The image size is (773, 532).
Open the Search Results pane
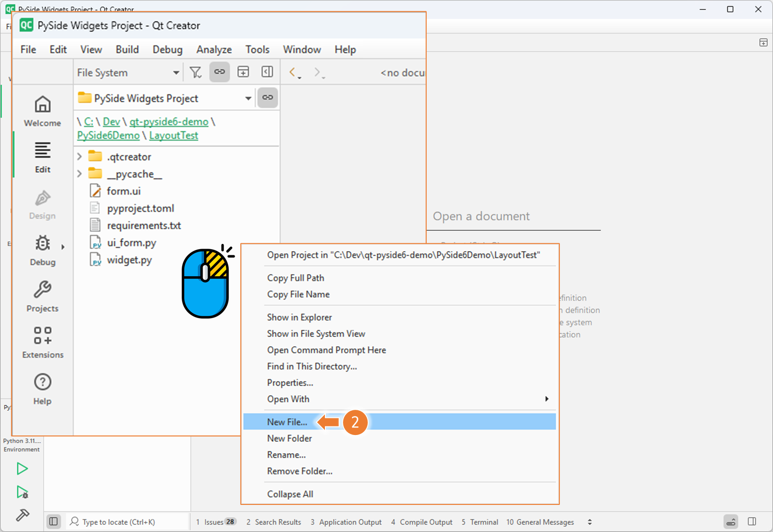coord(274,522)
